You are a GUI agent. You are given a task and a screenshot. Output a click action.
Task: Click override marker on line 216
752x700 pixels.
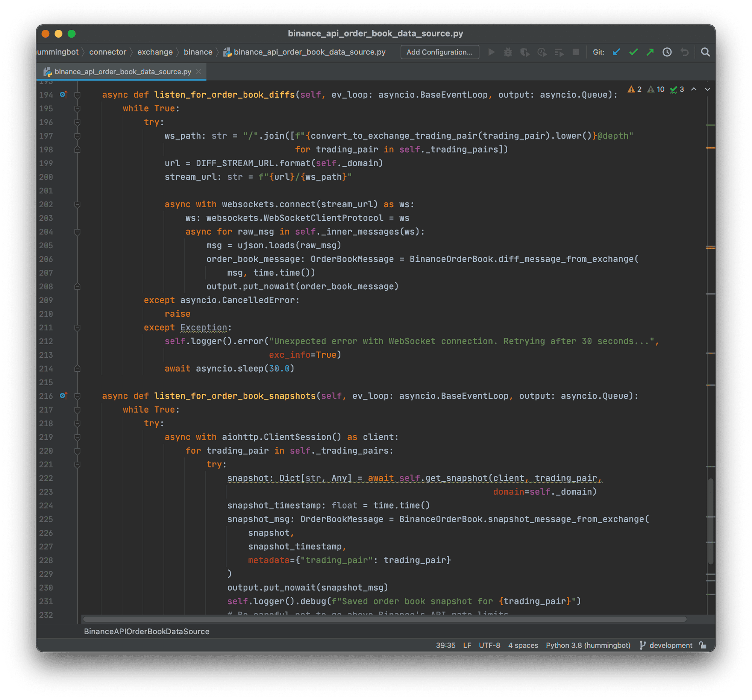pyautogui.click(x=64, y=396)
